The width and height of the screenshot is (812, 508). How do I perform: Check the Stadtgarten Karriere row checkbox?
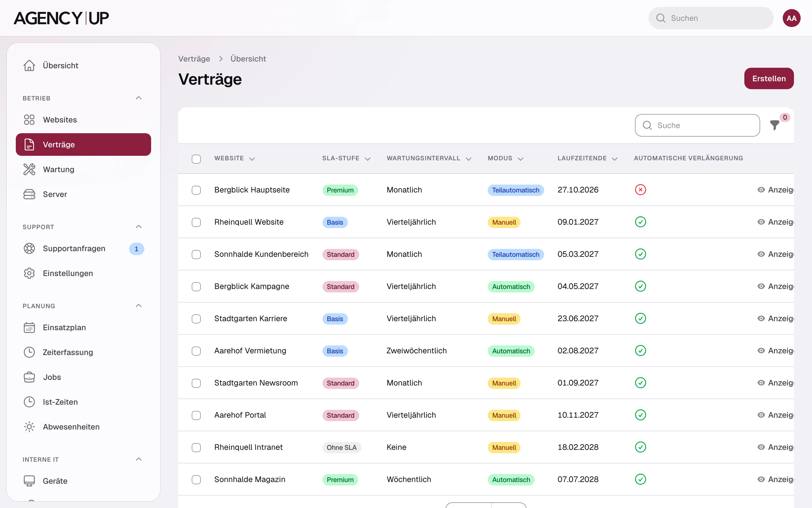click(x=196, y=319)
